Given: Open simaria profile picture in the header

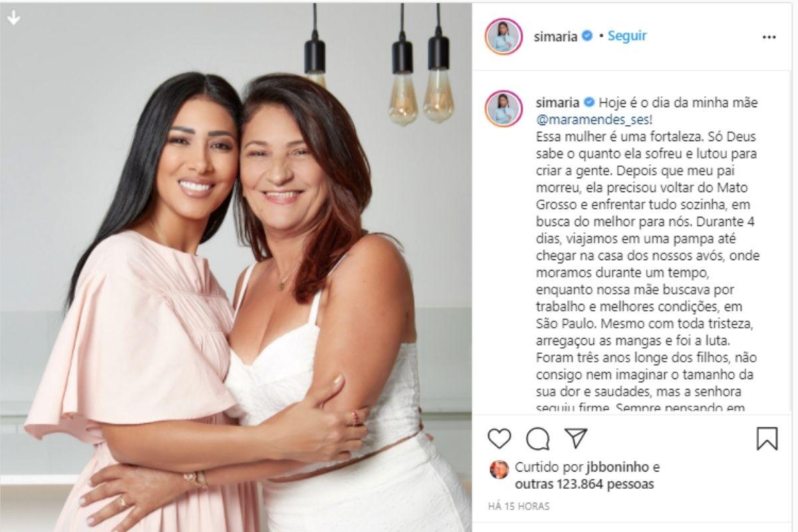Looking at the screenshot, I should 503,37.
